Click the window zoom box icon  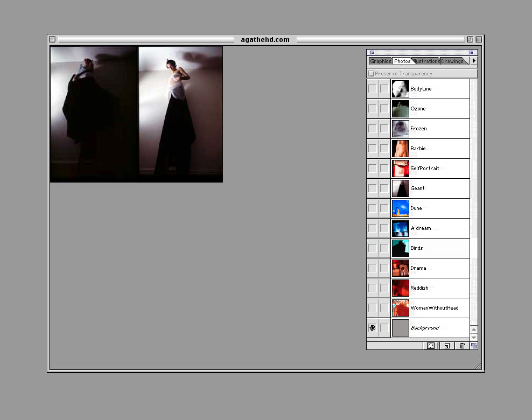[470, 39]
